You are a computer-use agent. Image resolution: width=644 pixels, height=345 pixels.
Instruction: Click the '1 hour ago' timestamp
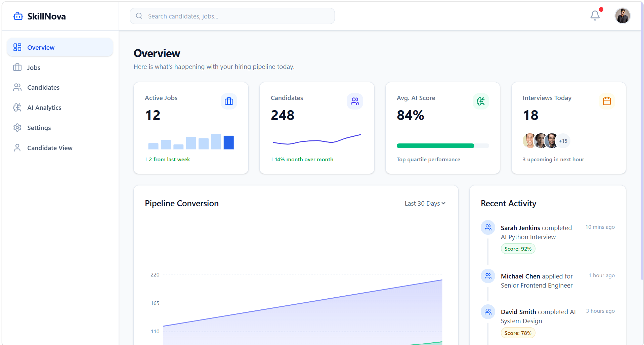pyautogui.click(x=602, y=275)
